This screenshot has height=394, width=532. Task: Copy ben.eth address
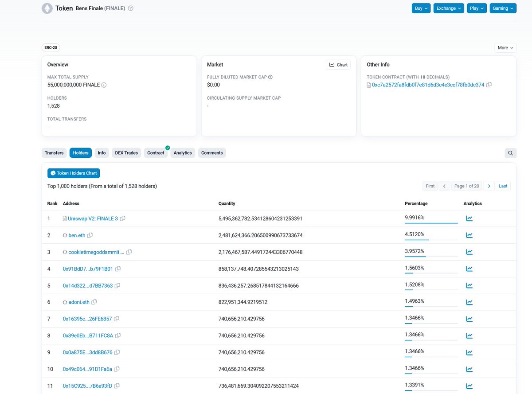coord(90,235)
